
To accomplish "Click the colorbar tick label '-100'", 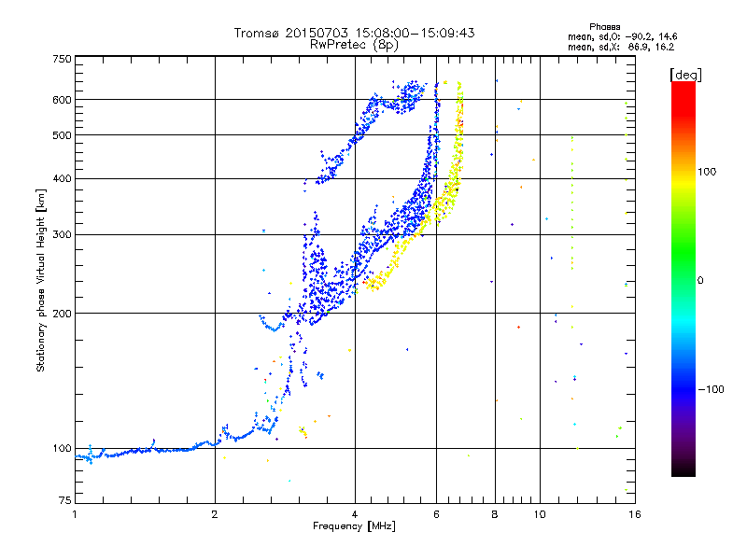I will tap(711, 389).
